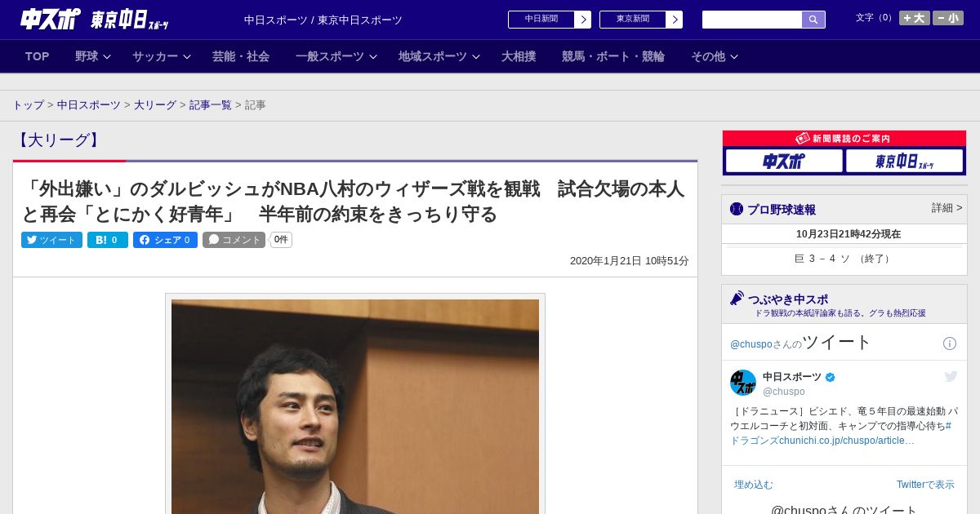
Task: Click 新聞購読のご案内 banner heading
Action: pos(844,139)
